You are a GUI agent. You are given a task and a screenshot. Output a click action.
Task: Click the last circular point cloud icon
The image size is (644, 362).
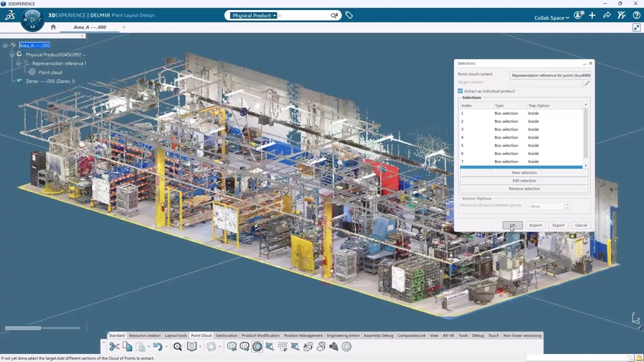(x=347, y=347)
